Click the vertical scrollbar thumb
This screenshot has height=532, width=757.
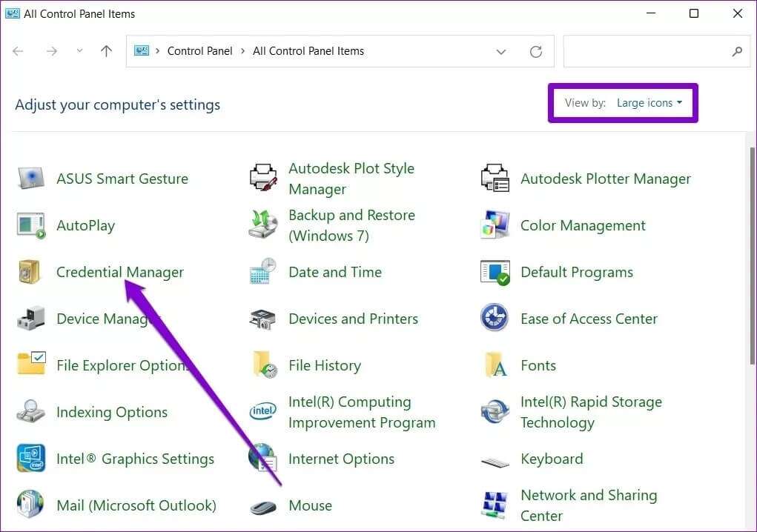pyautogui.click(x=752, y=256)
